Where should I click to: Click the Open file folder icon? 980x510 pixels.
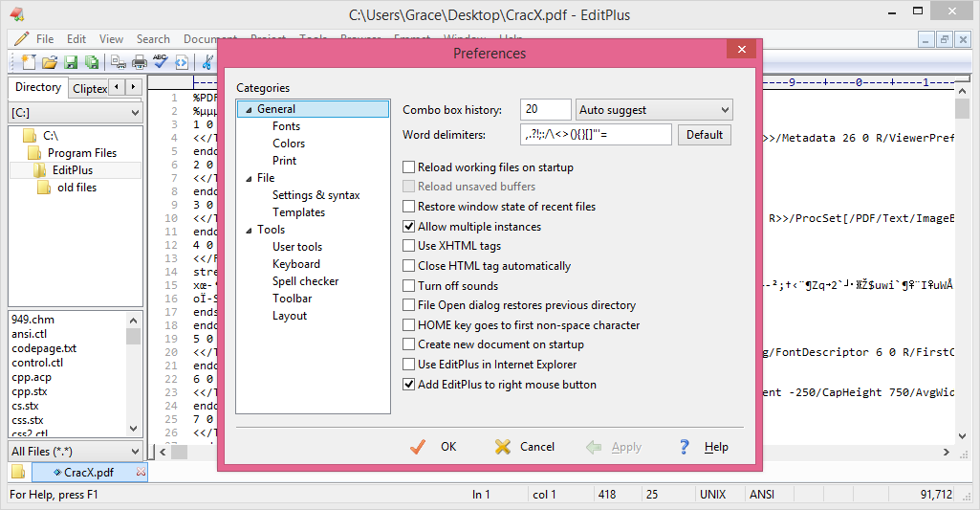click(x=50, y=62)
